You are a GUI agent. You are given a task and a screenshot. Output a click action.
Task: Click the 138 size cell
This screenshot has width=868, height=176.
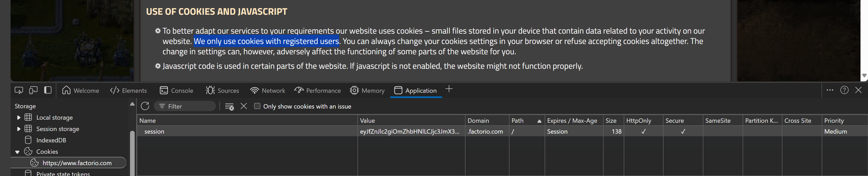click(613, 132)
